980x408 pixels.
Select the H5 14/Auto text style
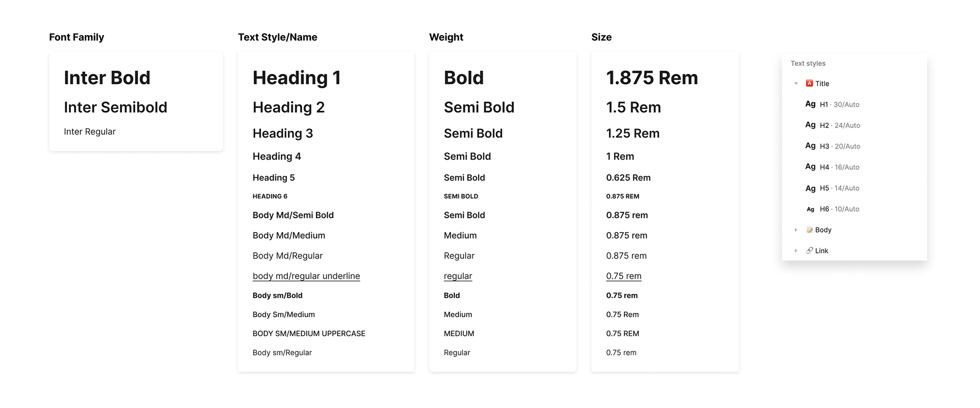pos(840,188)
